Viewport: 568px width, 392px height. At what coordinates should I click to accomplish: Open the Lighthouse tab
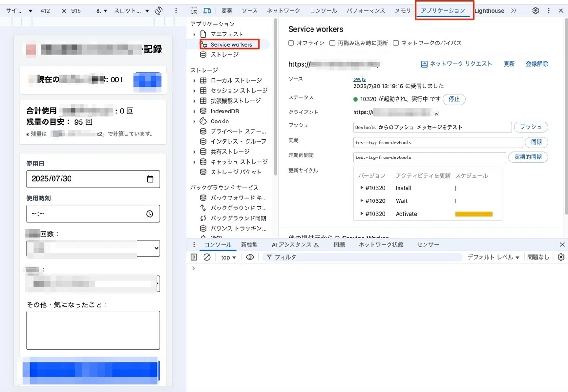tap(489, 10)
